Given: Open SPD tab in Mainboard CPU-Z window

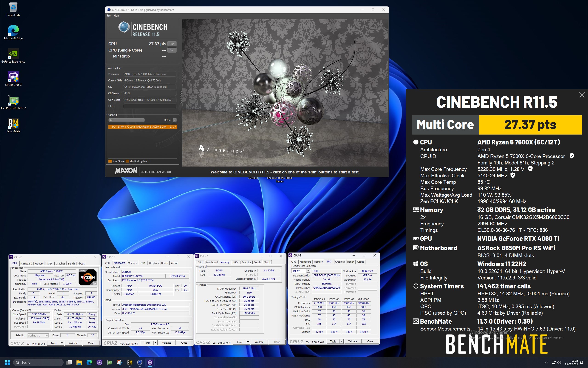Looking at the screenshot, I should pos(143,263).
